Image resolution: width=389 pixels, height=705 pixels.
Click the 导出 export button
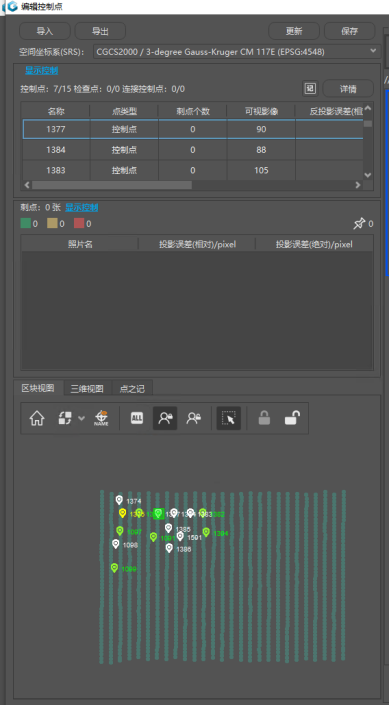pyautogui.click(x=100, y=31)
